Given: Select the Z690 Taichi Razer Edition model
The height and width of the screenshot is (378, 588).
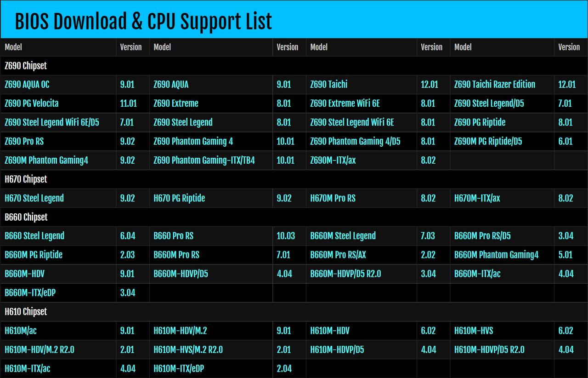Looking at the screenshot, I should click(495, 84).
